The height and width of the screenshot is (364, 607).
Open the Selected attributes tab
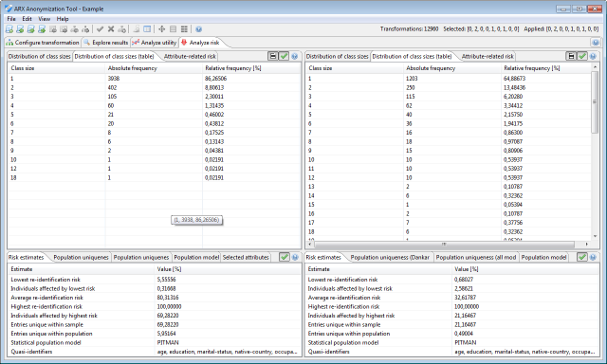[x=246, y=257]
